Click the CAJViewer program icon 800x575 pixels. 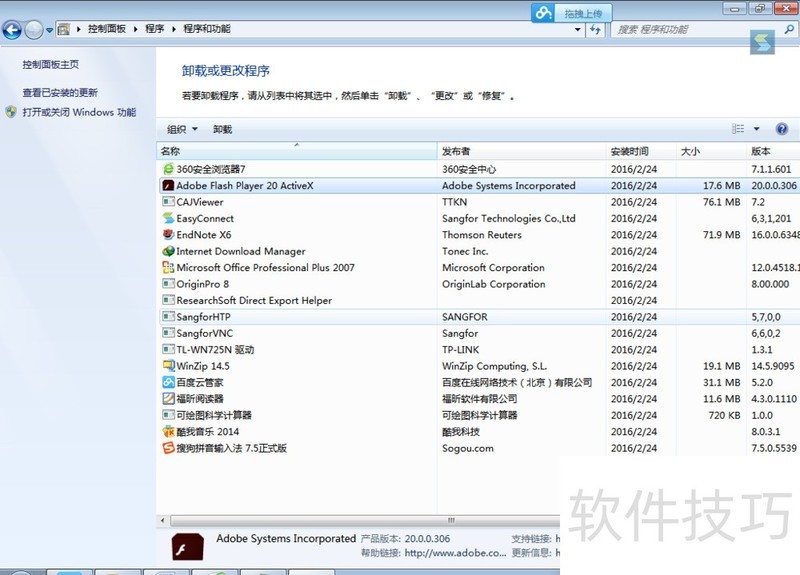pos(168,202)
